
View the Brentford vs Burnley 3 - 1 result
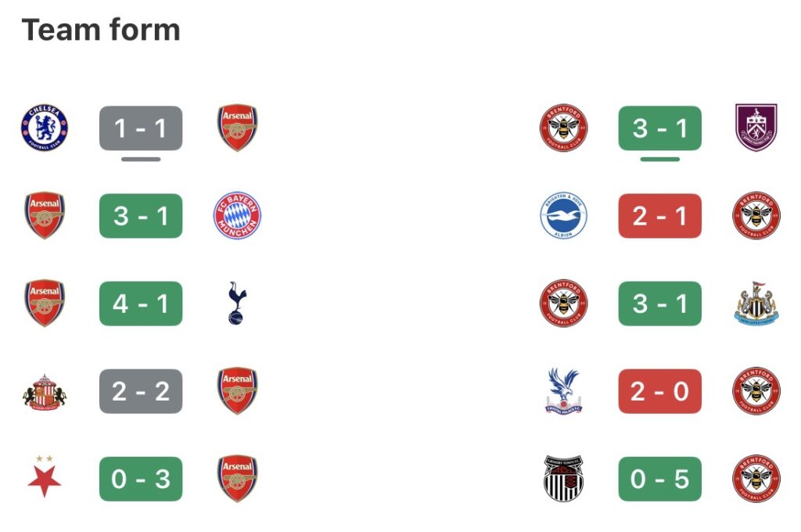(x=660, y=128)
